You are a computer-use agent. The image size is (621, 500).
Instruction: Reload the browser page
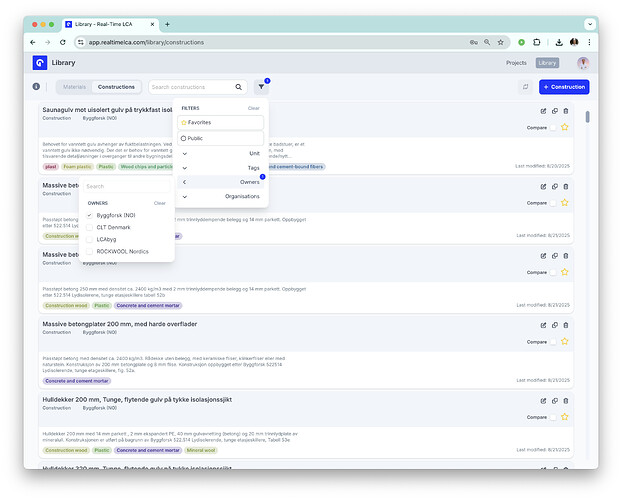[63, 42]
